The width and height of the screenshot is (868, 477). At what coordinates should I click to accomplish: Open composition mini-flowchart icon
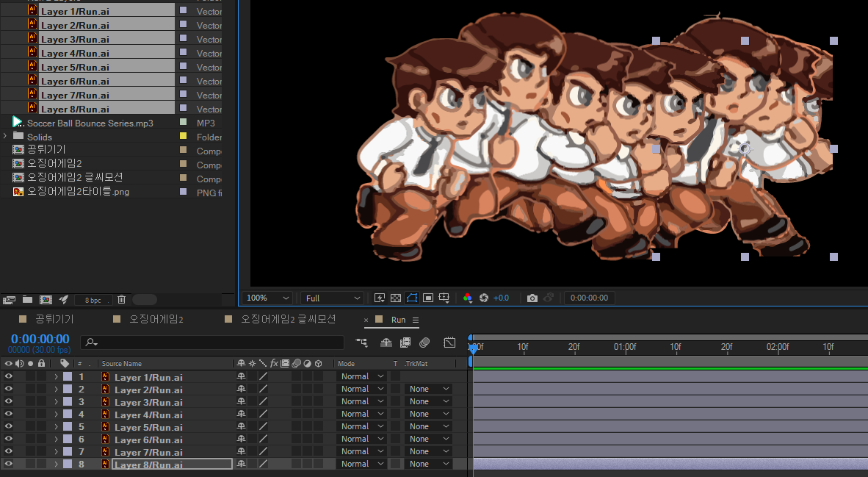pyautogui.click(x=361, y=342)
